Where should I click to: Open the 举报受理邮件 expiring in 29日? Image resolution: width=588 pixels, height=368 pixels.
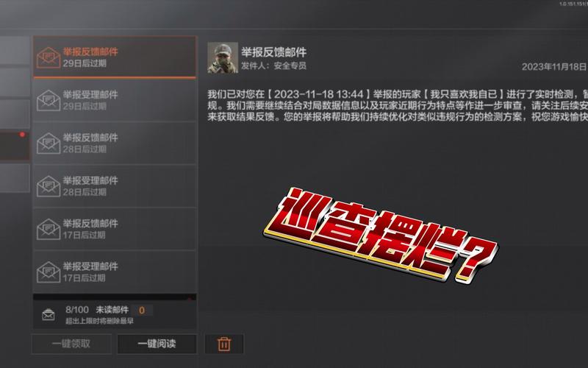[115, 100]
